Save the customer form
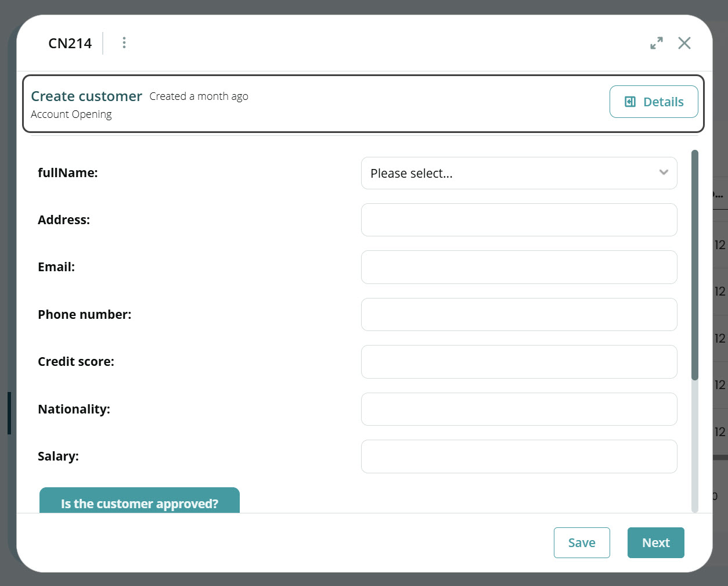 pos(582,542)
